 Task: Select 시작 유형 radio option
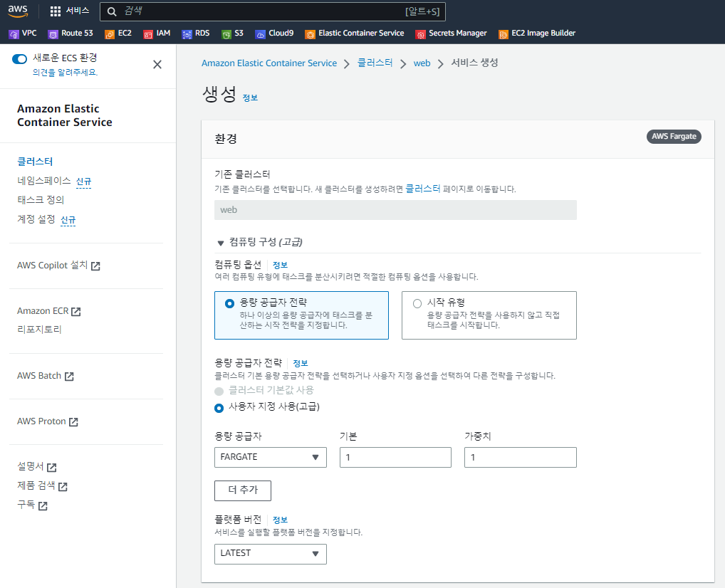417,303
